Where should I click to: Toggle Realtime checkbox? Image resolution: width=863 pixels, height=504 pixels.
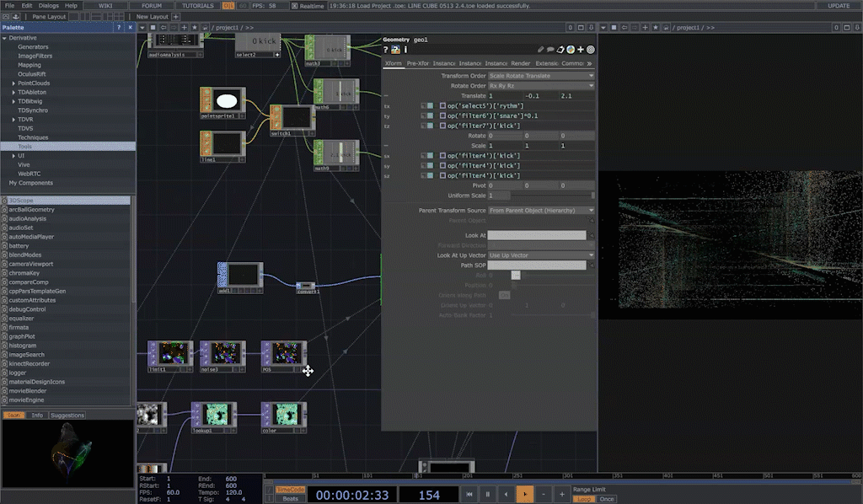(x=294, y=6)
